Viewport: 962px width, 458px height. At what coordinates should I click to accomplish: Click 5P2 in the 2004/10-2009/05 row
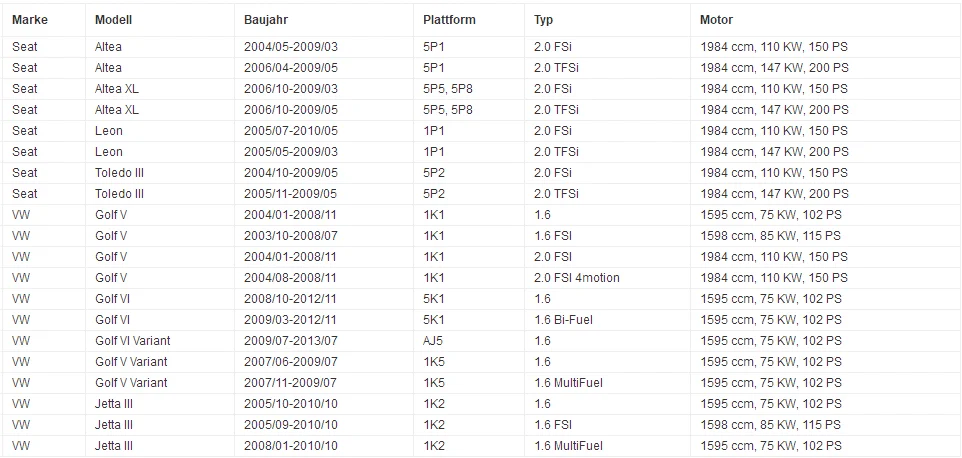pos(434,172)
